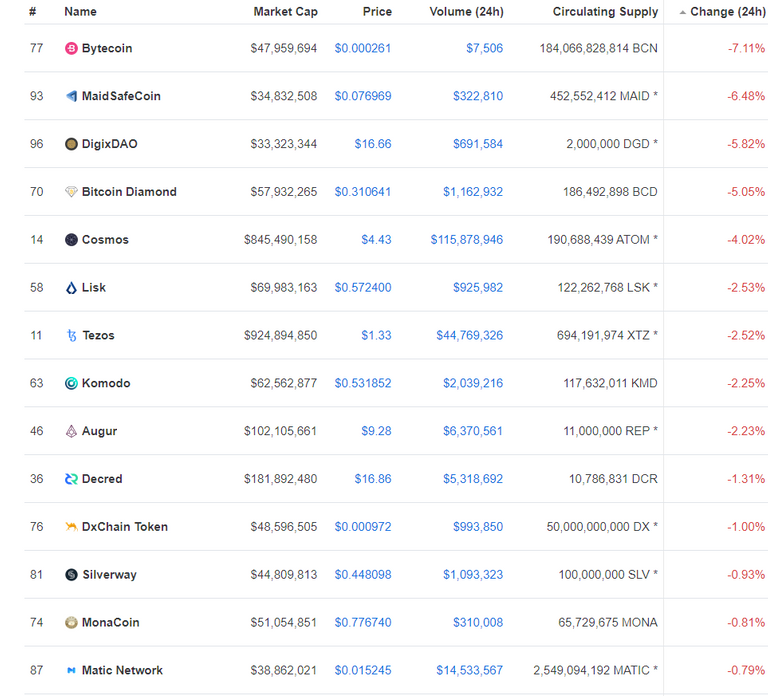The width and height of the screenshot is (768, 696).
Task: Click Cosmos volume $115,878,946
Action: pyautogui.click(x=467, y=240)
